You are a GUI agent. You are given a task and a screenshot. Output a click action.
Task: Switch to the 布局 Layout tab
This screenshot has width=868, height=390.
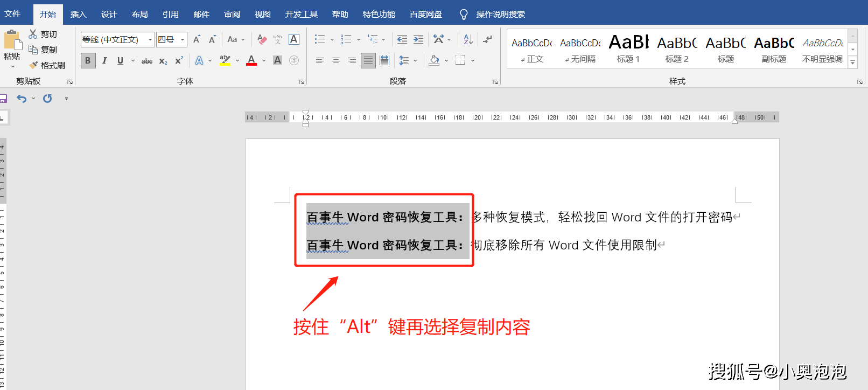click(x=140, y=15)
